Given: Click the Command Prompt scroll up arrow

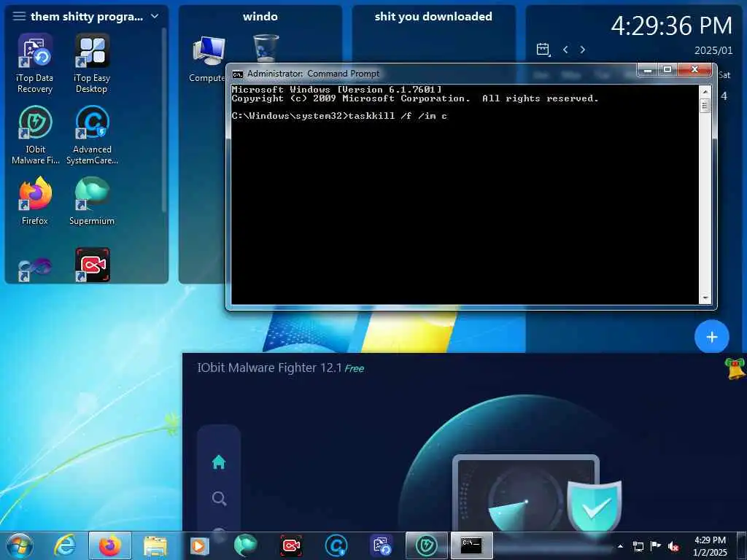Looking at the screenshot, I should [705, 90].
